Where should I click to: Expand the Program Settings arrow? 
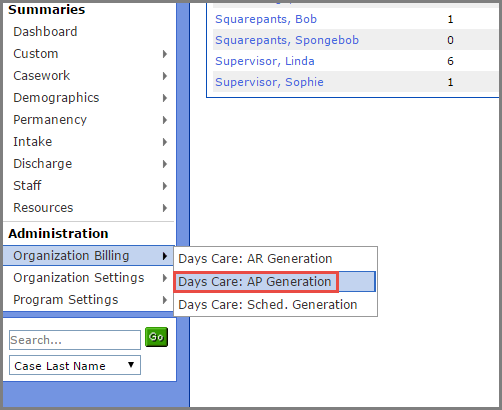pos(165,300)
